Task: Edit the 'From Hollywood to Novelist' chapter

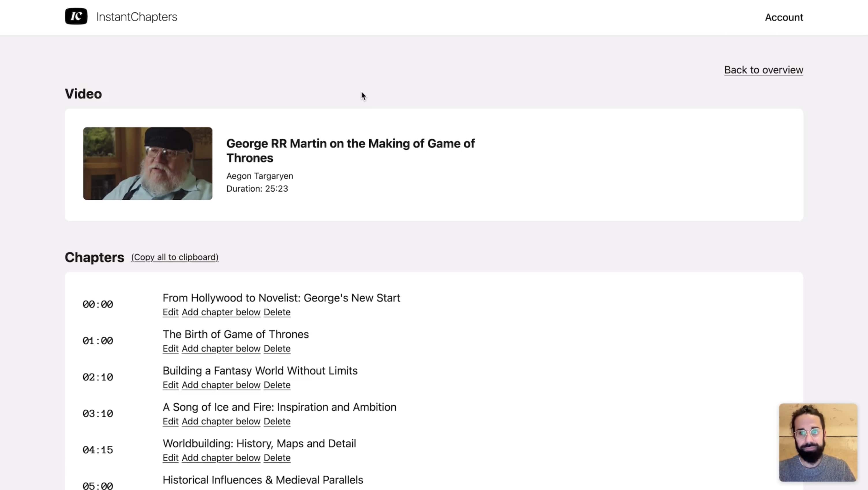Action: 171,312
